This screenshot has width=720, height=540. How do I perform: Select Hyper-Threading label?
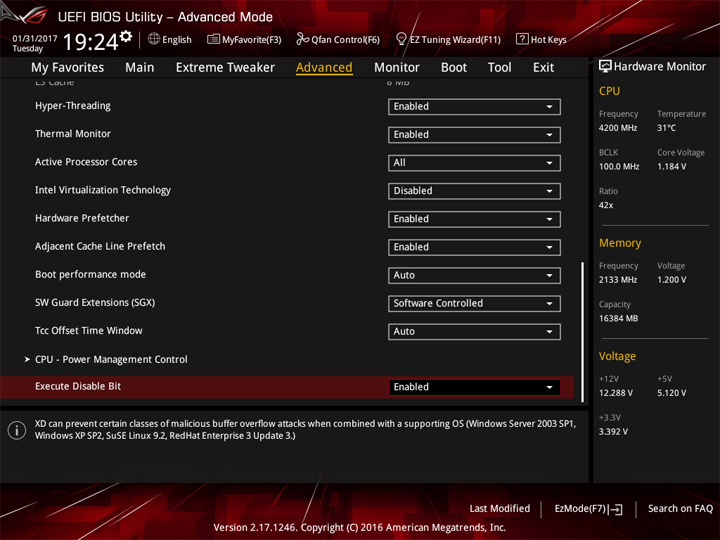coord(73,106)
